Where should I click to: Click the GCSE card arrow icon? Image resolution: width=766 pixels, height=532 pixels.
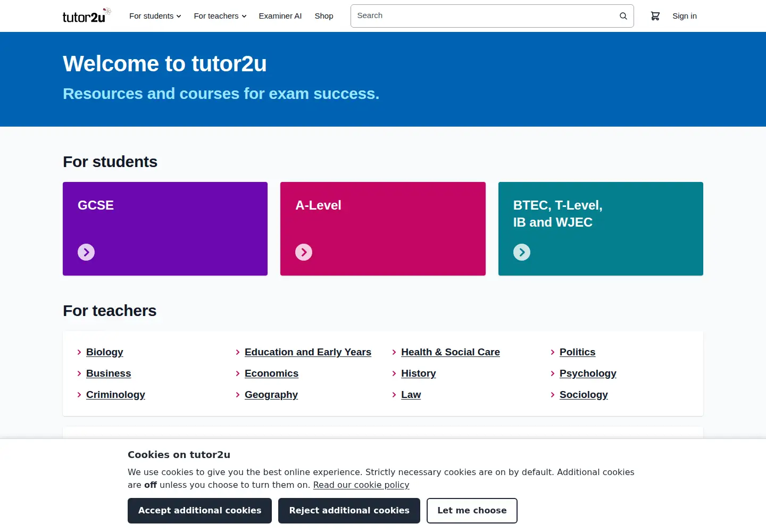click(x=86, y=252)
